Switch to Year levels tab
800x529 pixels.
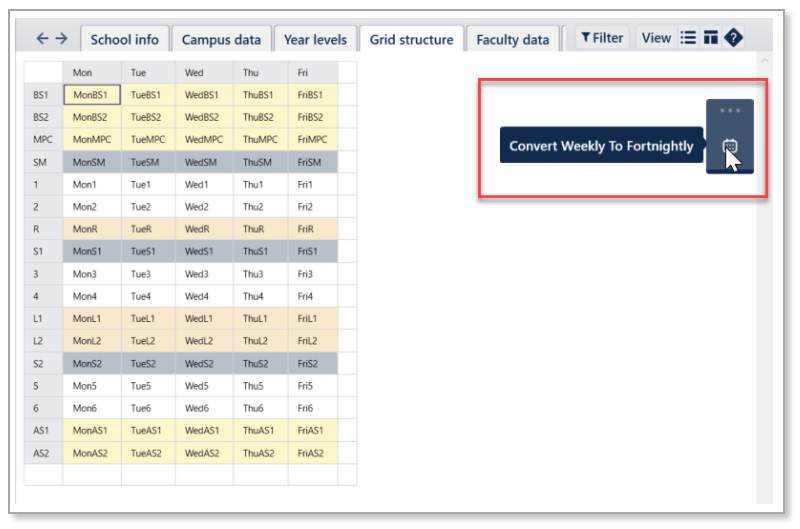coord(315,39)
